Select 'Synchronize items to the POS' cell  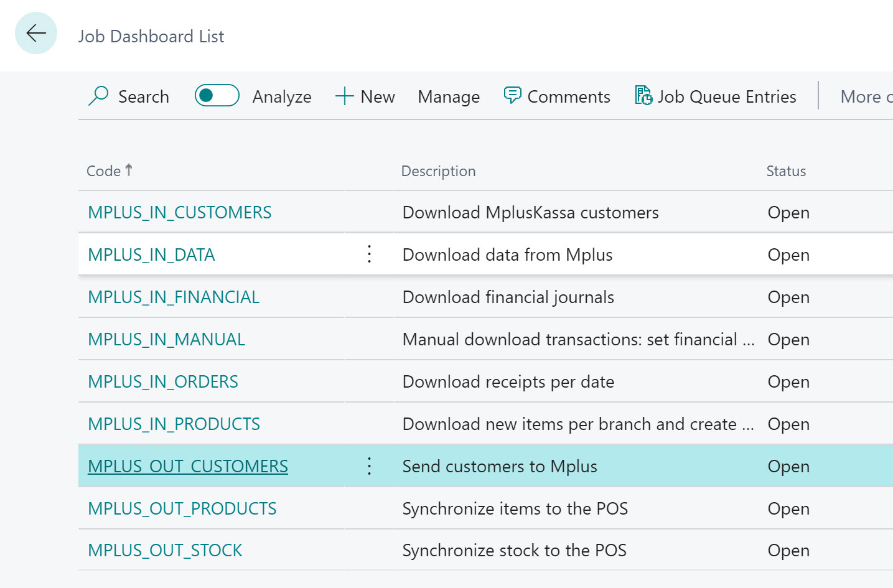coord(515,508)
